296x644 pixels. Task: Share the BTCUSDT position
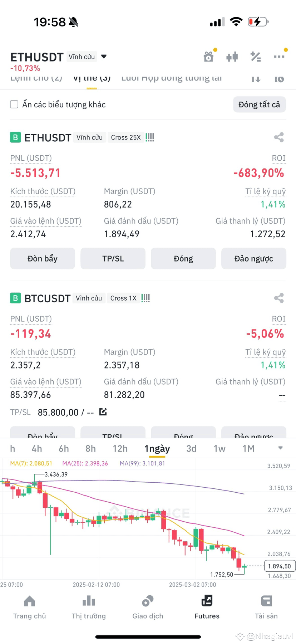(x=279, y=298)
